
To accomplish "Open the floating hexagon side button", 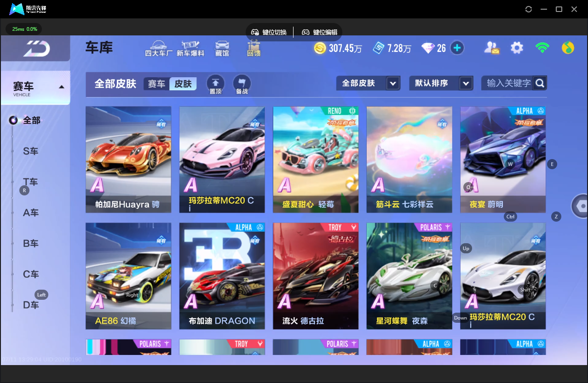I will (580, 206).
